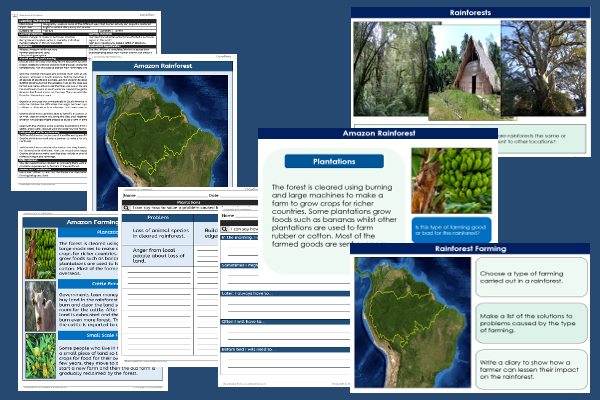
Task: Open the yellow fruit plant image on the sheet
Action: click(41, 356)
